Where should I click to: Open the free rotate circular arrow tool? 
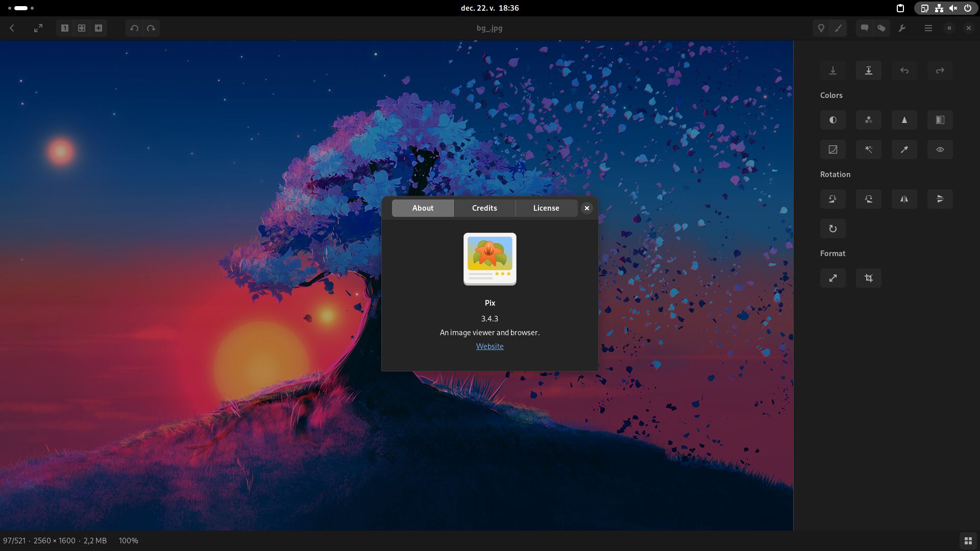pos(833,229)
